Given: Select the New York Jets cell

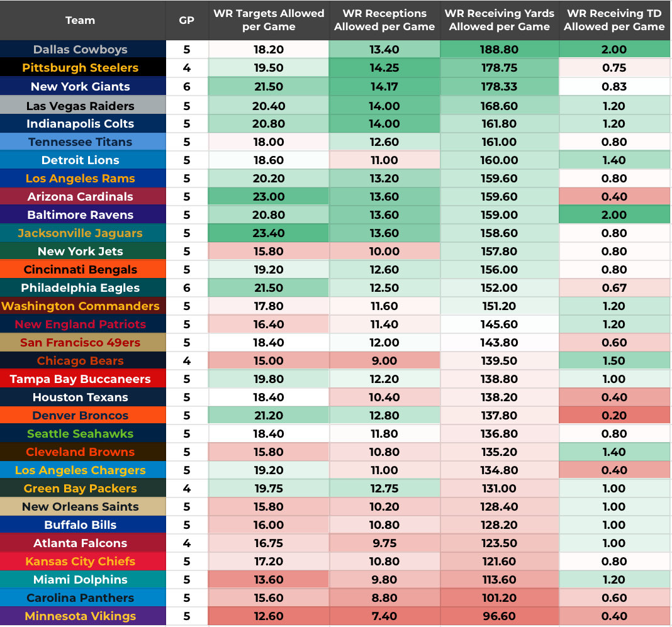Looking at the screenshot, I should tap(82, 252).
